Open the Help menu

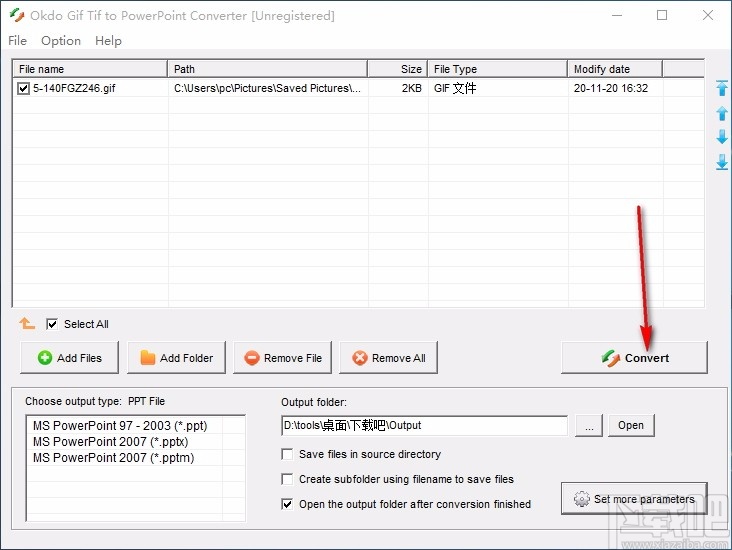tap(108, 41)
